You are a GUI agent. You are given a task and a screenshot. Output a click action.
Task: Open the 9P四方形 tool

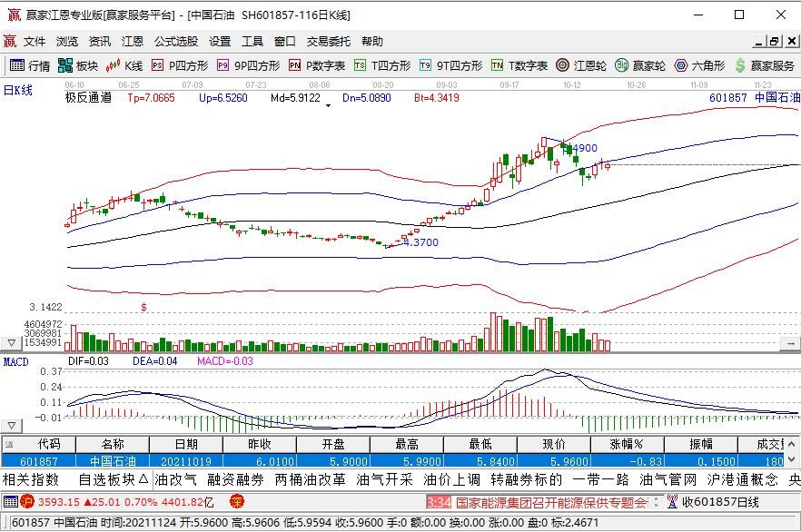248,65
